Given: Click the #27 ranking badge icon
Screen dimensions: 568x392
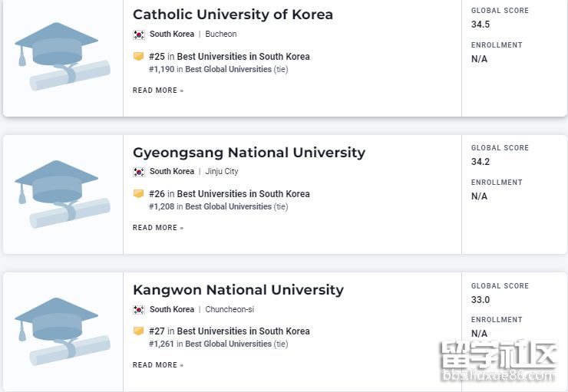Looking at the screenshot, I should pyautogui.click(x=138, y=331).
